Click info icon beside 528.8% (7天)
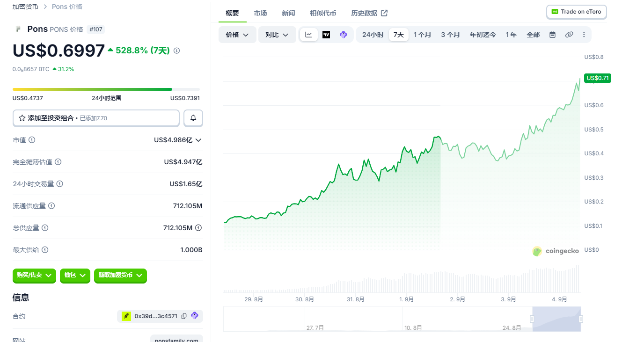The height and width of the screenshot is (342, 644). pos(176,51)
